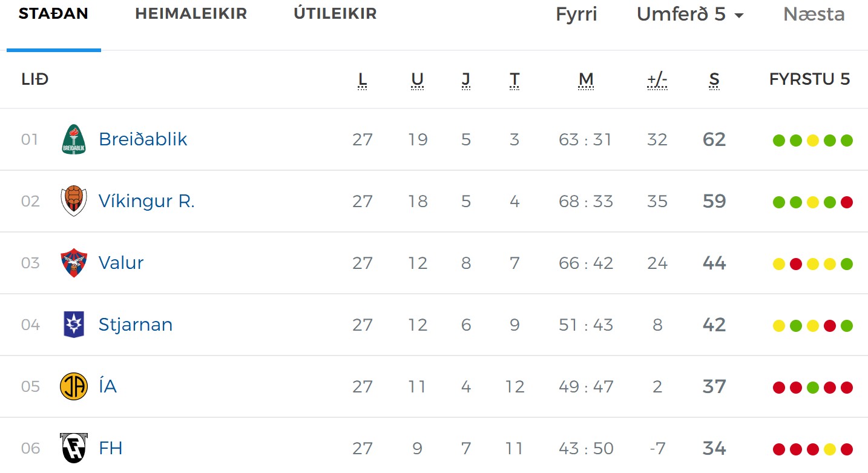
Task: Click the Valur team logo
Action: (74, 263)
